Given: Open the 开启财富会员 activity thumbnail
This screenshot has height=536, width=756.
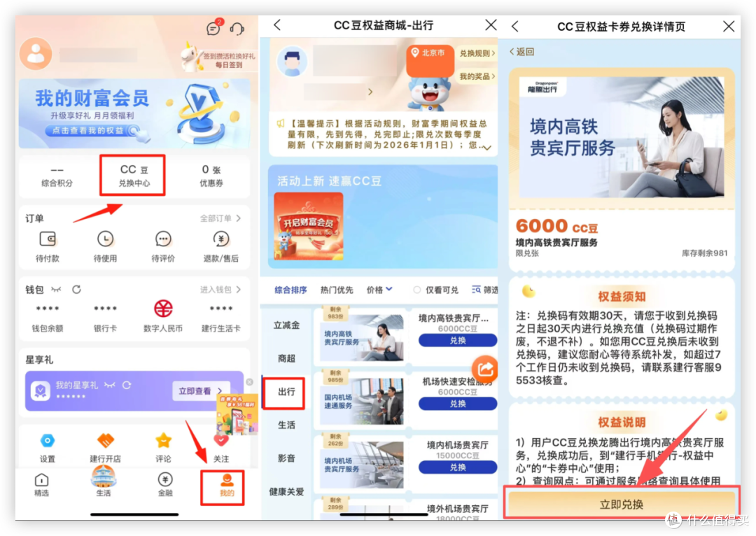Looking at the screenshot, I should (x=309, y=226).
